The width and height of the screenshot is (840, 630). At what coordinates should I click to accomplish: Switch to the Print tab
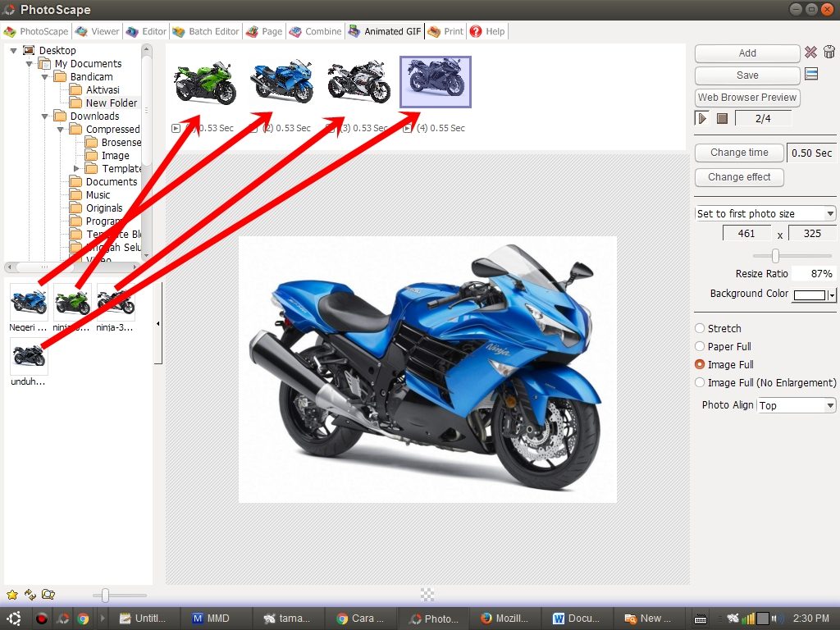tap(445, 32)
